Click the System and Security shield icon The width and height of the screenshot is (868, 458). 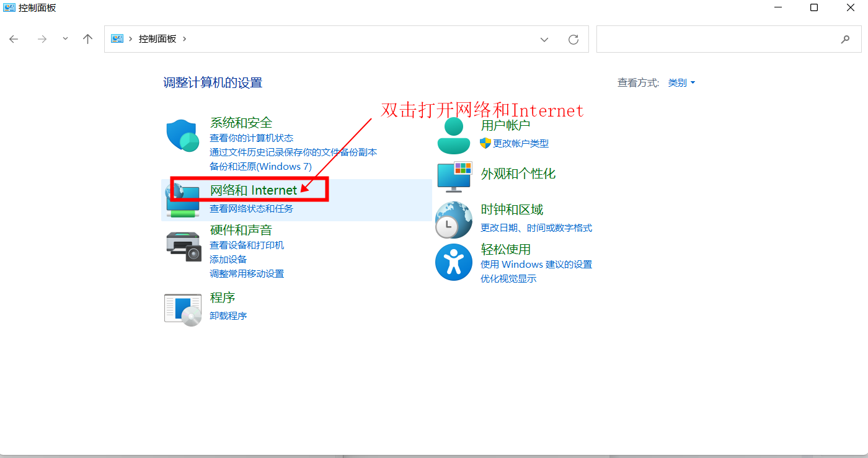coord(182,135)
